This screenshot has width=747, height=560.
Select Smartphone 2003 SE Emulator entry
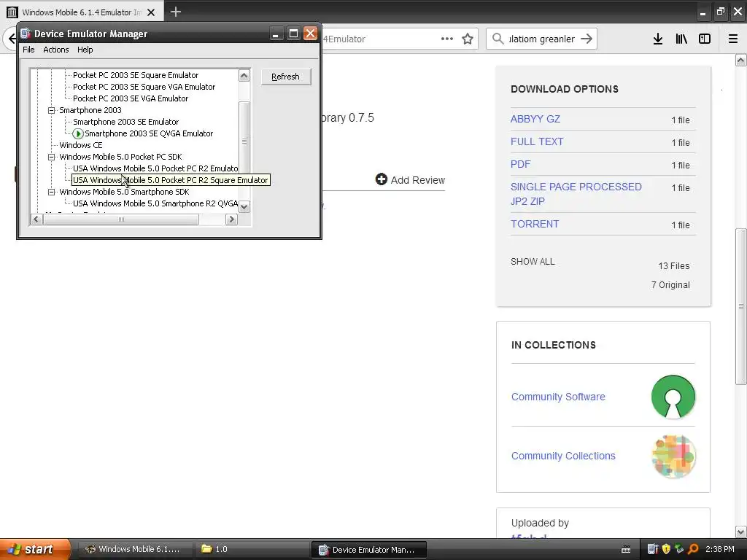click(x=125, y=122)
